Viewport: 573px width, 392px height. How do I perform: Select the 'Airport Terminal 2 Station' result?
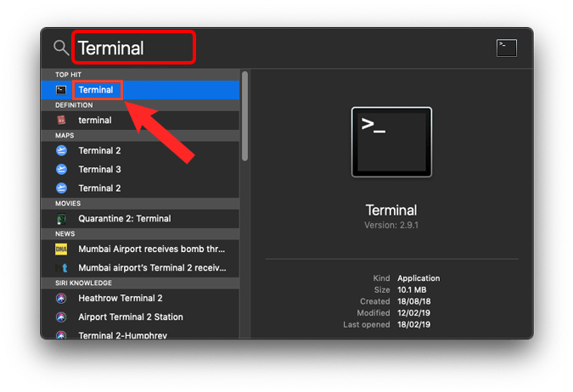click(x=140, y=317)
